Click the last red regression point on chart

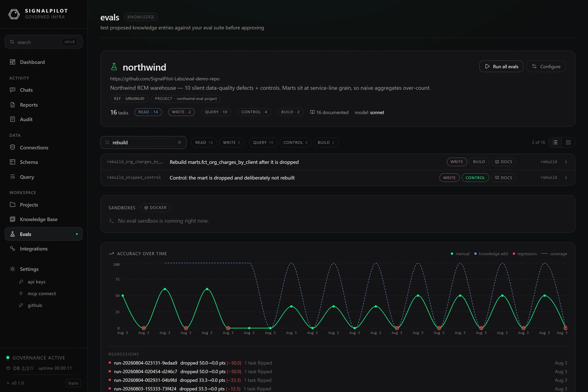565,328
